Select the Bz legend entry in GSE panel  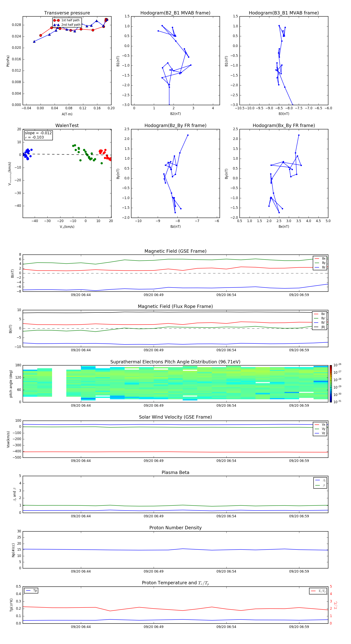click(x=320, y=267)
